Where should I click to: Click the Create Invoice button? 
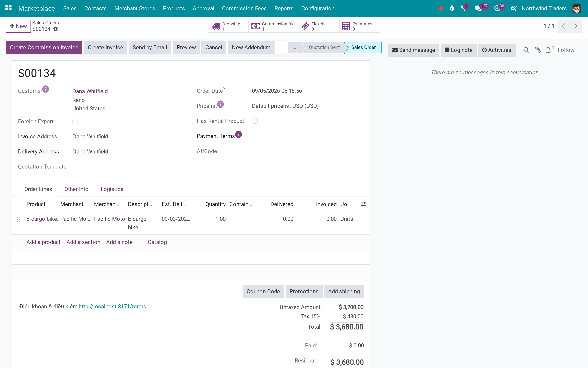pyautogui.click(x=105, y=47)
